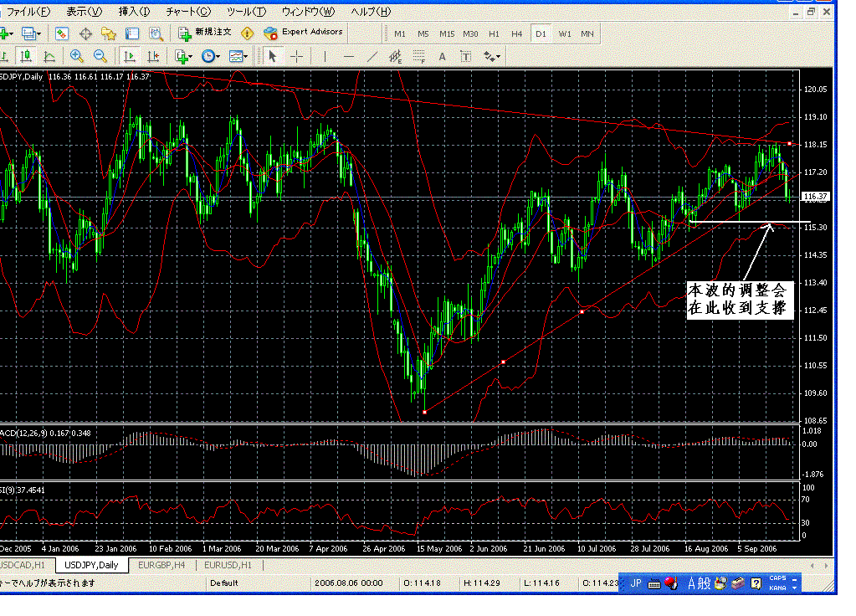Image resolution: width=856 pixels, height=616 pixels.
Task: Open the language bar options arrow
Action: click(794, 588)
